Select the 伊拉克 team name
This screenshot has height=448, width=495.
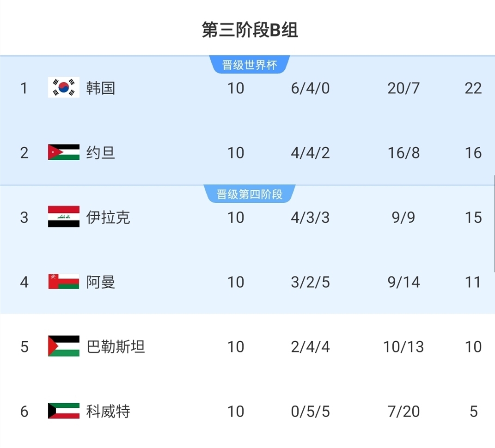click(x=108, y=217)
